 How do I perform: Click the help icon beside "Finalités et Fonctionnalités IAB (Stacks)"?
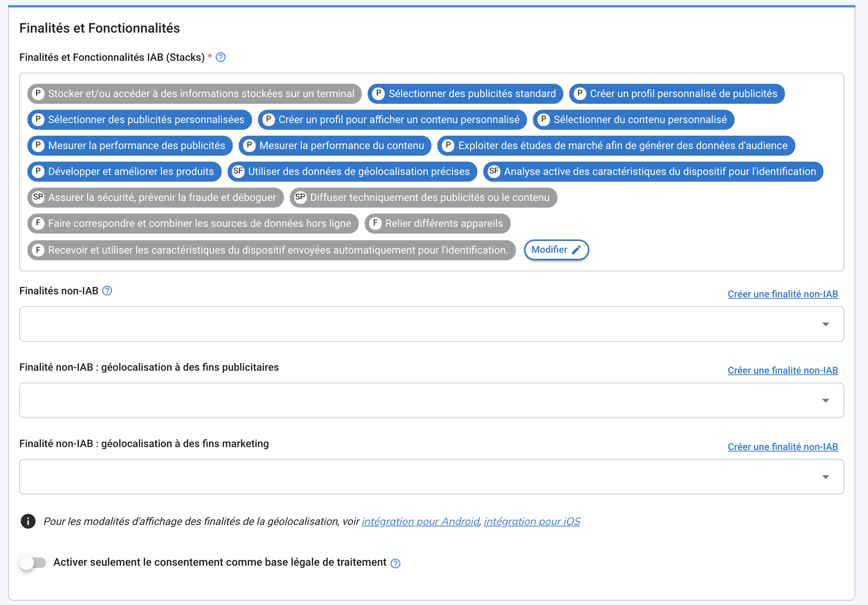[x=221, y=57]
